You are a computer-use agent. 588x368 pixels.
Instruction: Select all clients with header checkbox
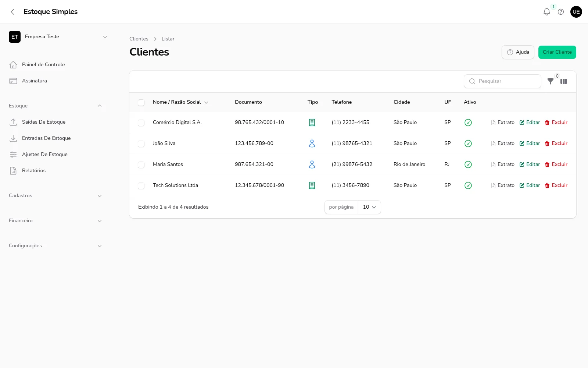(x=141, y=103)
